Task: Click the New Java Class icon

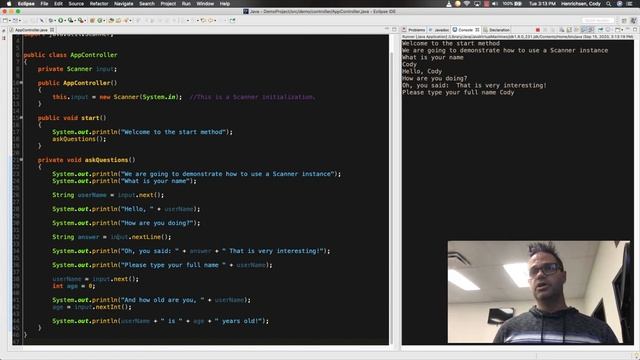Action: 99,20
